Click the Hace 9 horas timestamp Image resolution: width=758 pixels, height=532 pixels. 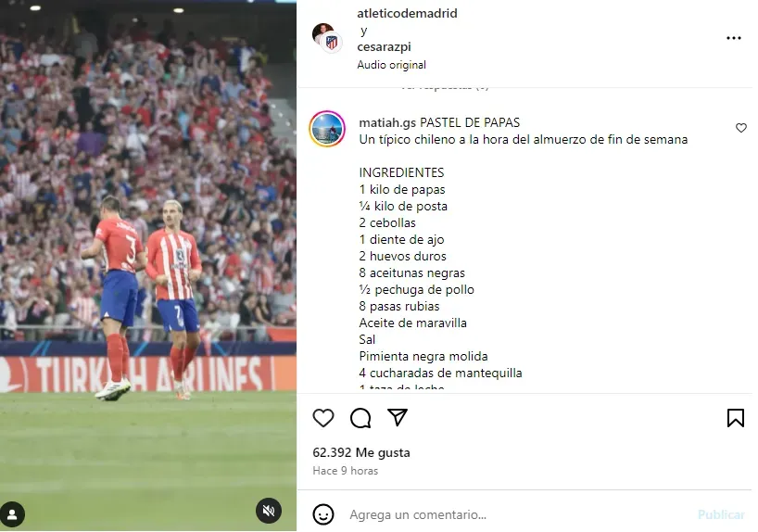point(345,471)
